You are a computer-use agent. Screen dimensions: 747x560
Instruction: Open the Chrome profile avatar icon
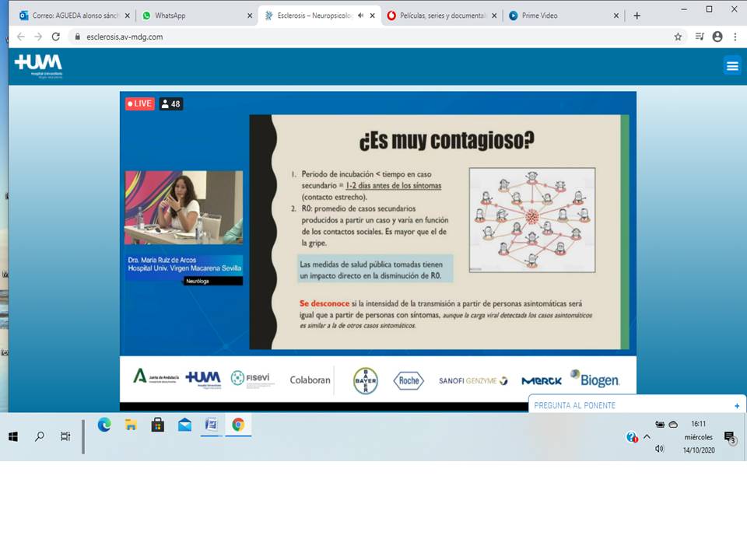[717, 37]
